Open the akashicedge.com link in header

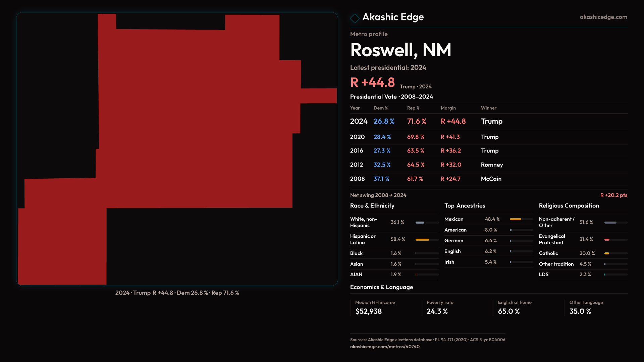pyautogui.click(x=603, y=17)
